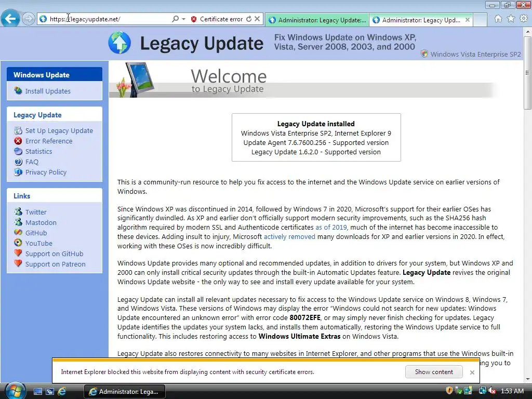This screenshot has width=532, height=399.
Task: Dismiss the security certificate notification bar
Action: point(472,372)
